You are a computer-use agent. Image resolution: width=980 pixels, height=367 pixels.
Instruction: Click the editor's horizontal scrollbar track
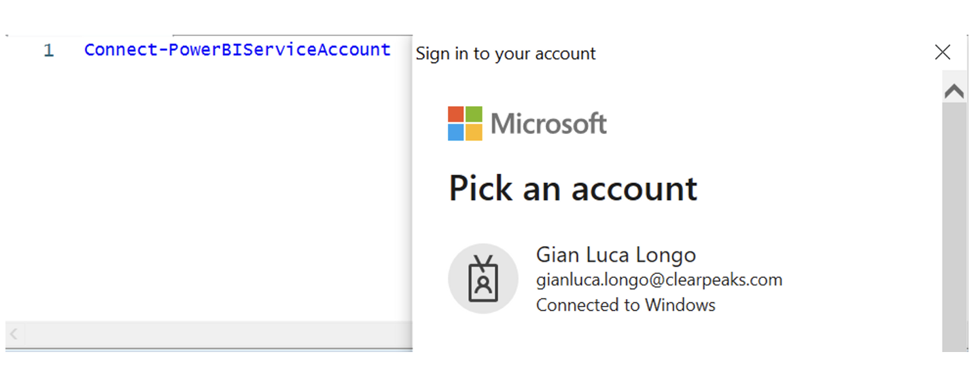coord(218,334)
